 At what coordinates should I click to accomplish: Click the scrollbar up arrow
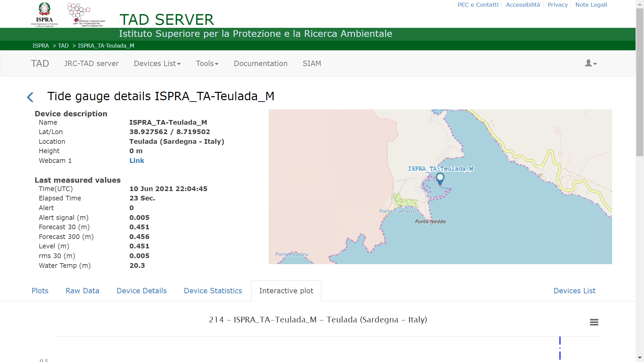pyautogui.click(x=640, y=4)
